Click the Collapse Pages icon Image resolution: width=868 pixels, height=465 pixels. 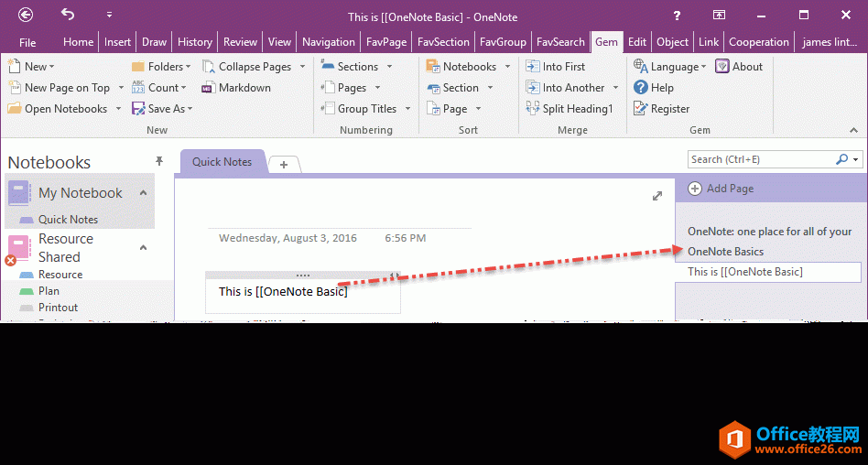(x=209, y=67)
